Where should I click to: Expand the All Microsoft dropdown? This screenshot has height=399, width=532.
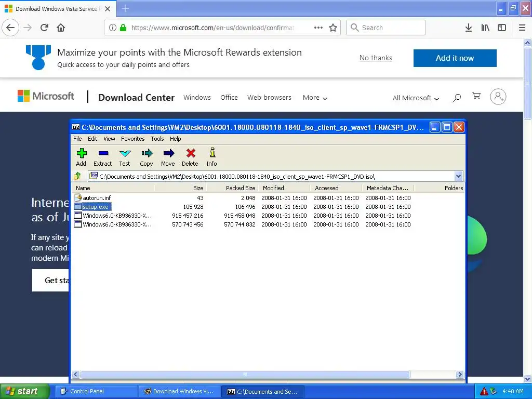pyautogui.click(x=416, y=98)
